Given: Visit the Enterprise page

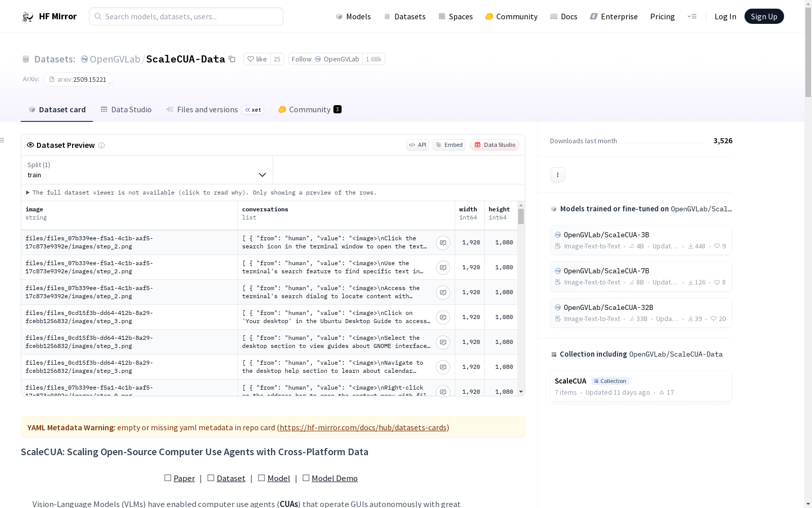Looking at the screenshot, I should tap(614, 16).
